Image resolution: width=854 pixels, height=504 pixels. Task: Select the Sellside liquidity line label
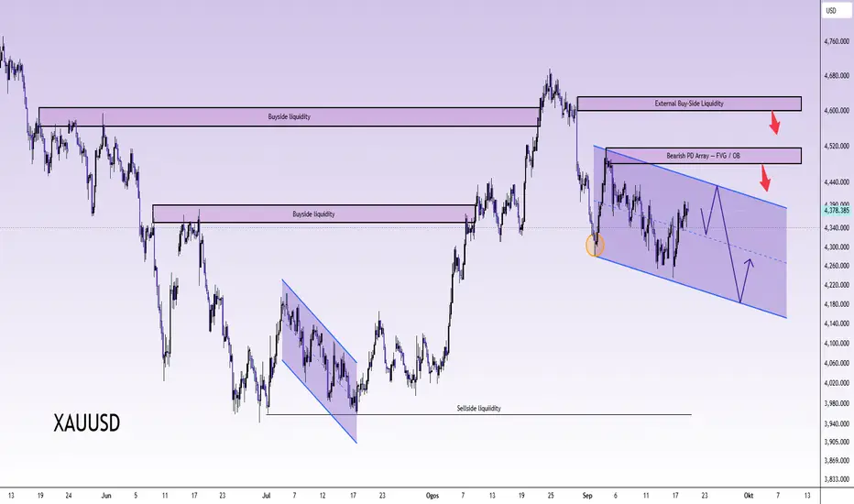[x=478, y=408]
